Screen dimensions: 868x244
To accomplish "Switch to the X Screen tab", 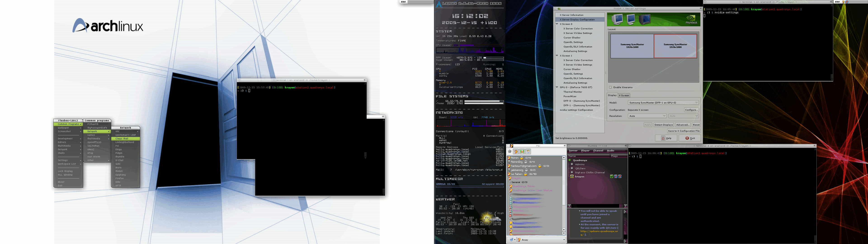I will 624,95.
